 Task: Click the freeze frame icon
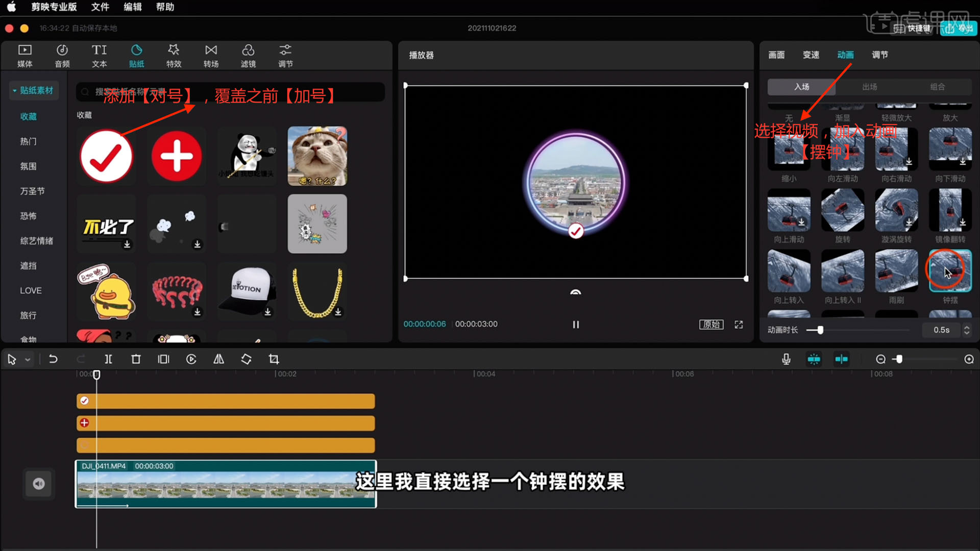click(163, 359)
